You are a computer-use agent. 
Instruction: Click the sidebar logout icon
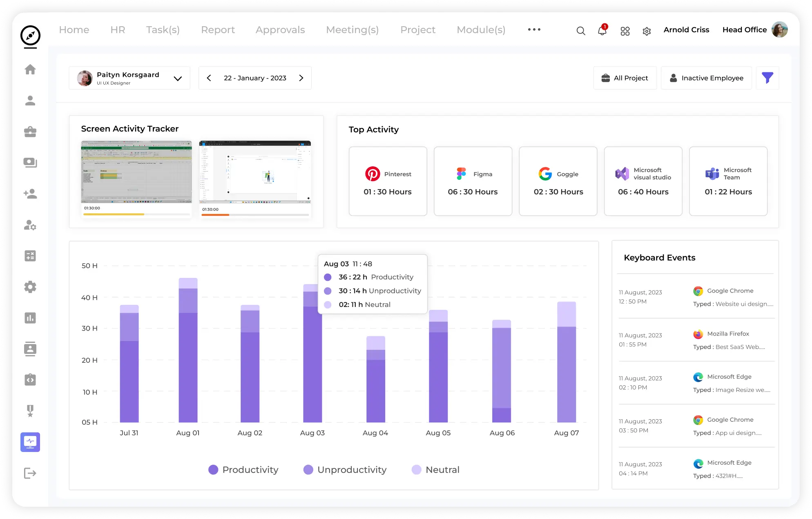point(30,473)
